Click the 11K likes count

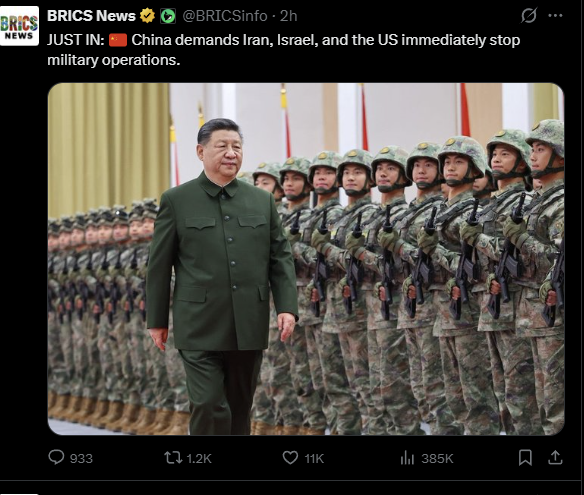tap(314, 458)
